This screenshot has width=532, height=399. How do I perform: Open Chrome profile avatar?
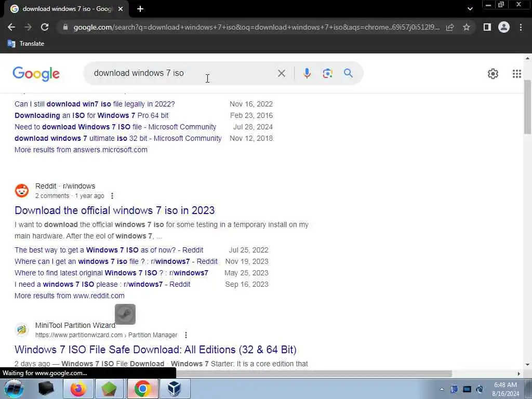pos(504,27)
